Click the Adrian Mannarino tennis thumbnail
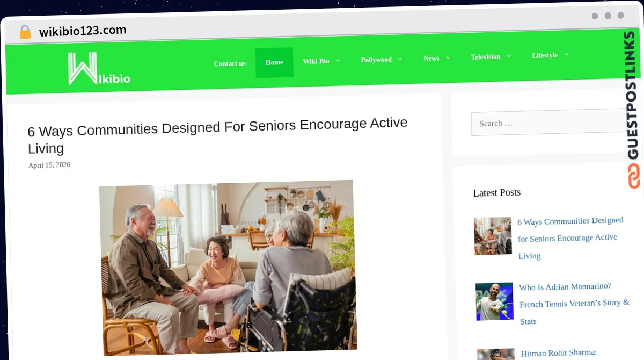Screen dimensions: 644x360 (494, 301)
